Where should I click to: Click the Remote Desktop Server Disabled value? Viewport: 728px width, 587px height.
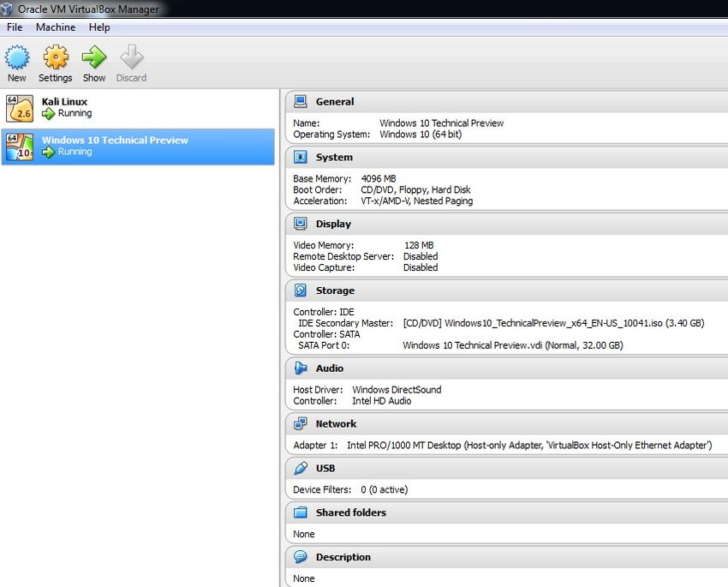coord(421,256)
